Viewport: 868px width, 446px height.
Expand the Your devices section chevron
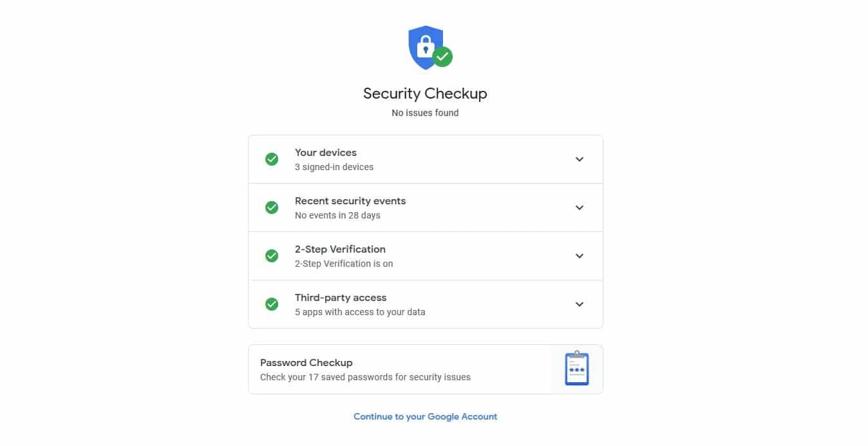(x=580, y=159)
